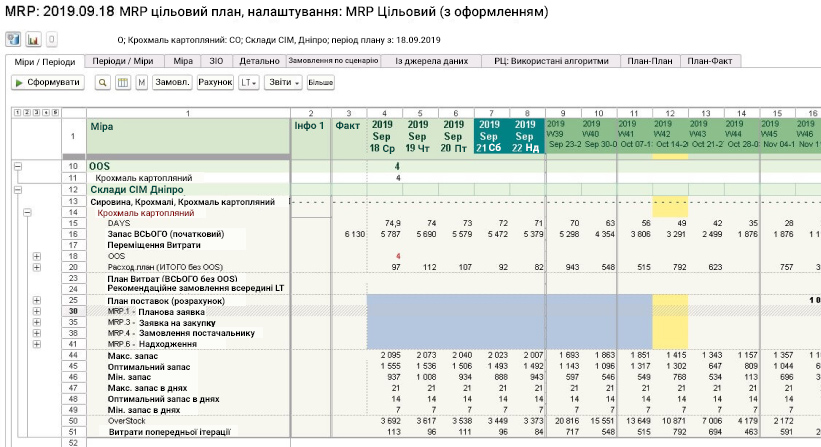Viewport: 821px width, 447px height.
Task: Open the Із джерела даних tab
Action: pyautogui.click(x=431, y=61)
